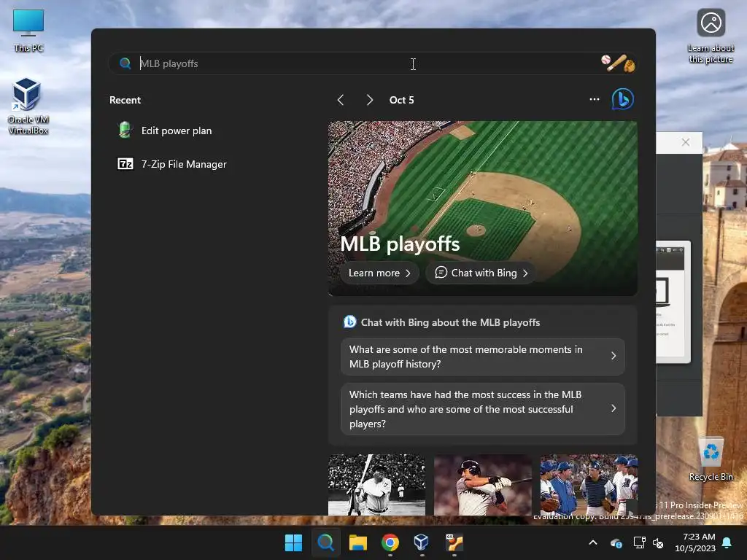The width and height of the screenshot is (747, 560).
Task: Click the 7-Zip icon in Recent list
Action: tap(125, 164)
